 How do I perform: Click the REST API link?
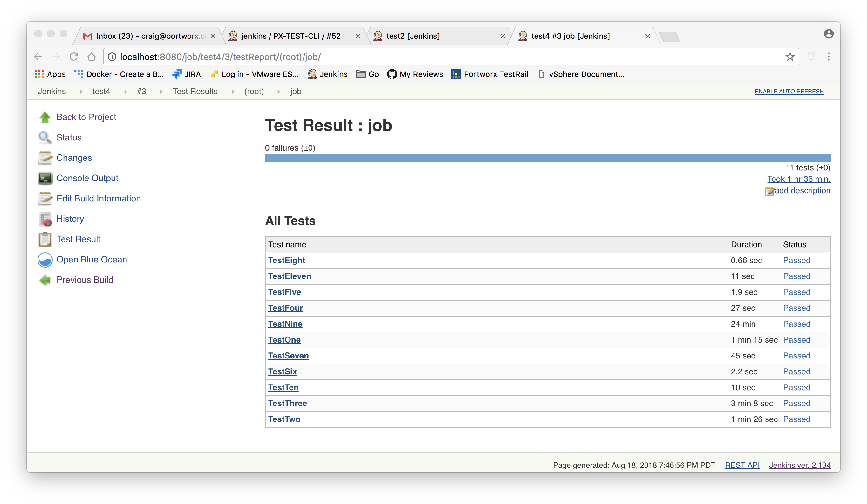[742, 465]
